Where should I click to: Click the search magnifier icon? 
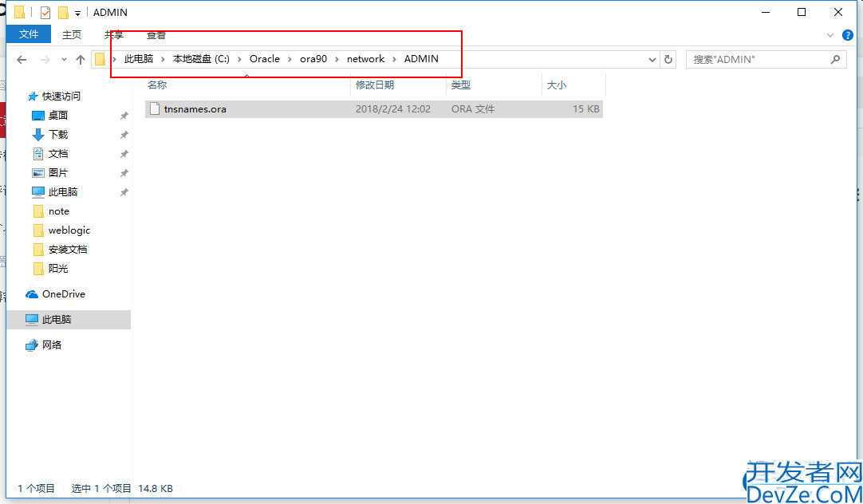click(835, 60)
